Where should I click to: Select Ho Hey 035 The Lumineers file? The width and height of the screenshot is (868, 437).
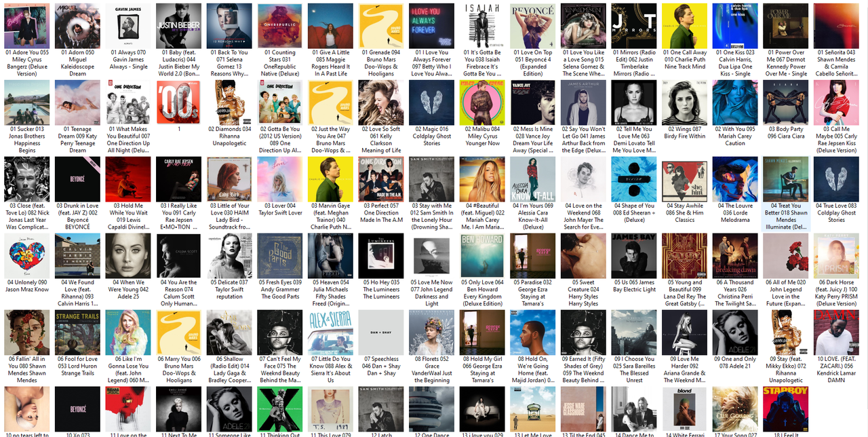coord(381,267)
